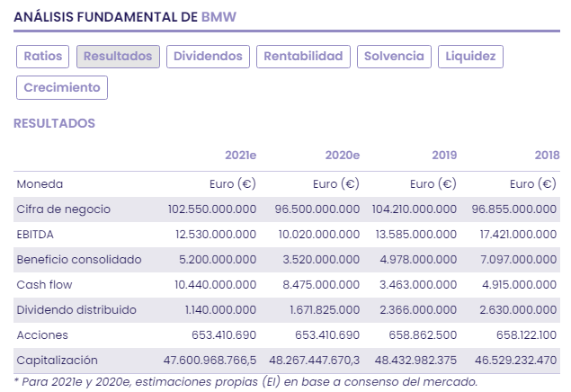Image resolution: width=571 pixels, height=392 pixels.
Task: Select Cash flow value 8.475.000.000
Action: point(321,285)
